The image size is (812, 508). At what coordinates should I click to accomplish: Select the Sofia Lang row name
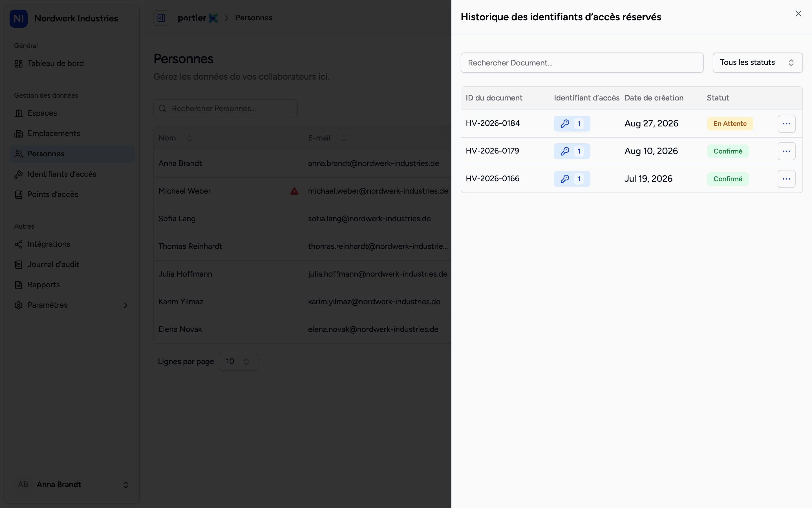[177, 219]
